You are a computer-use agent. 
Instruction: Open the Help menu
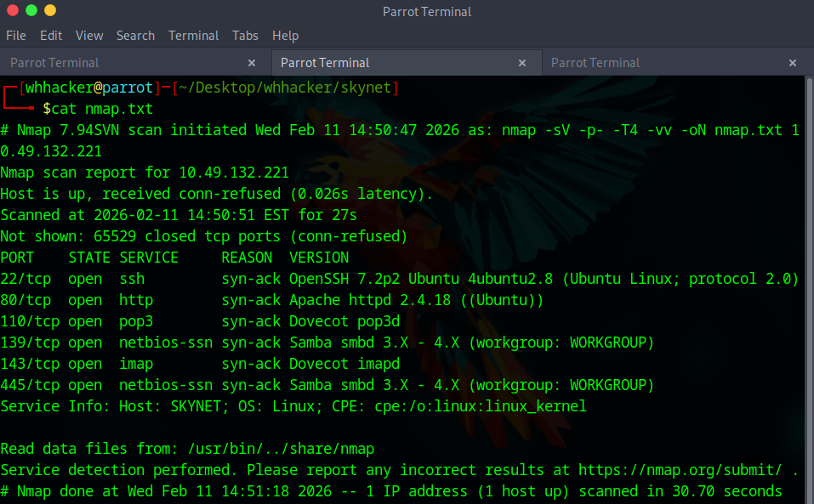[286, 36]
